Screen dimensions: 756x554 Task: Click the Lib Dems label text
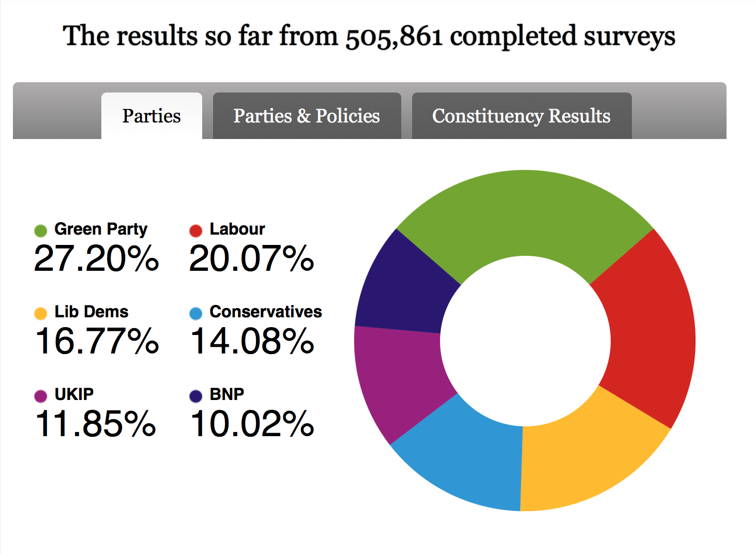(92, 312)
